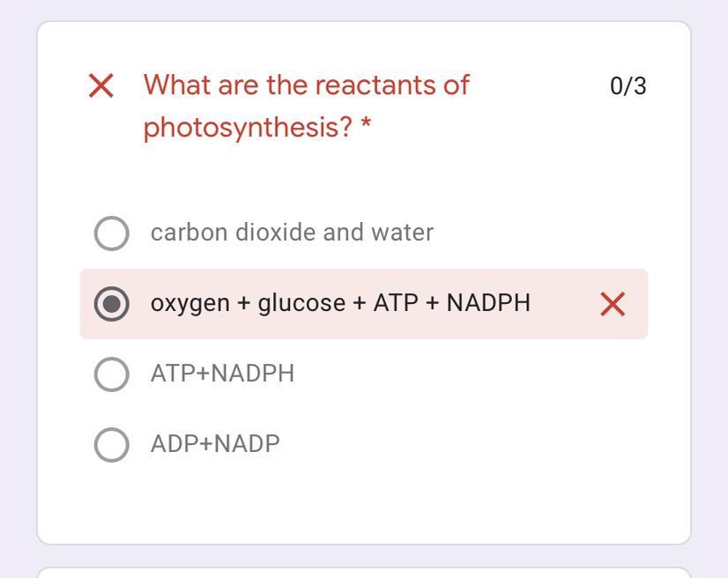Screen dimensions: 728x578
Task: Click the 'ATP+NADPH' option label
Action: (222, 374)
